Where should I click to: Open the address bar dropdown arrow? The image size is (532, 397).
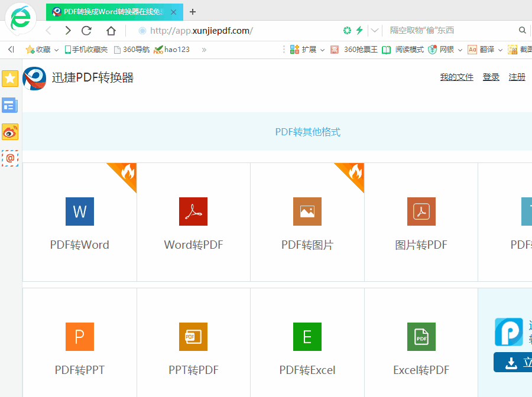pyautogui.click(x=375, y=31)
